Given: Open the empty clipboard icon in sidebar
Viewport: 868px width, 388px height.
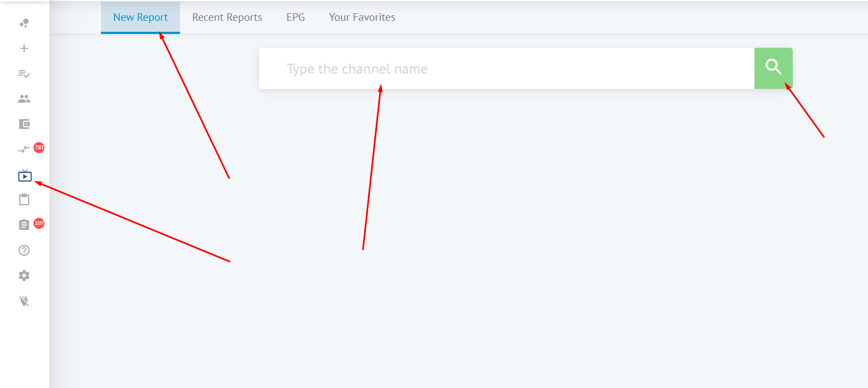Looking at the screenshot, I should (x=24, y=200).
